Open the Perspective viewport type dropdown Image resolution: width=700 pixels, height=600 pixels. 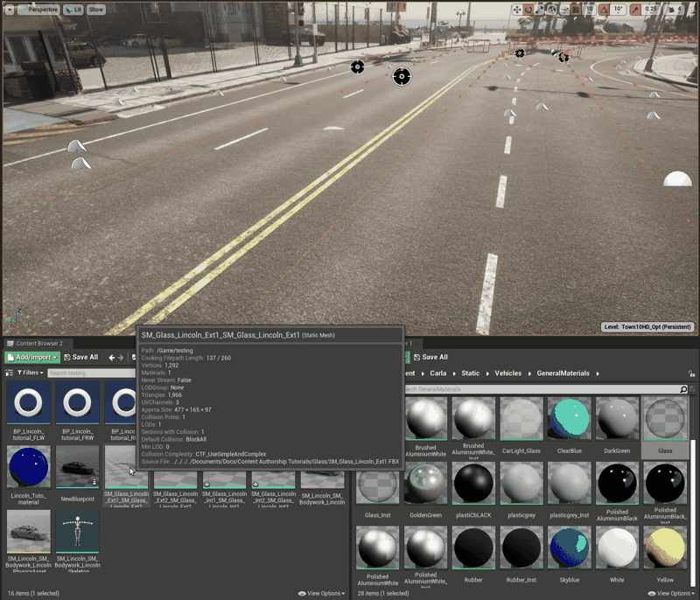tap(38, 10)
